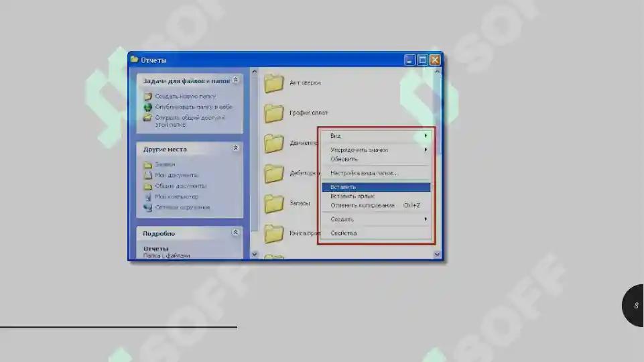Choose Вставить in the context menu
644x362 pixels.
coord(376,187)
